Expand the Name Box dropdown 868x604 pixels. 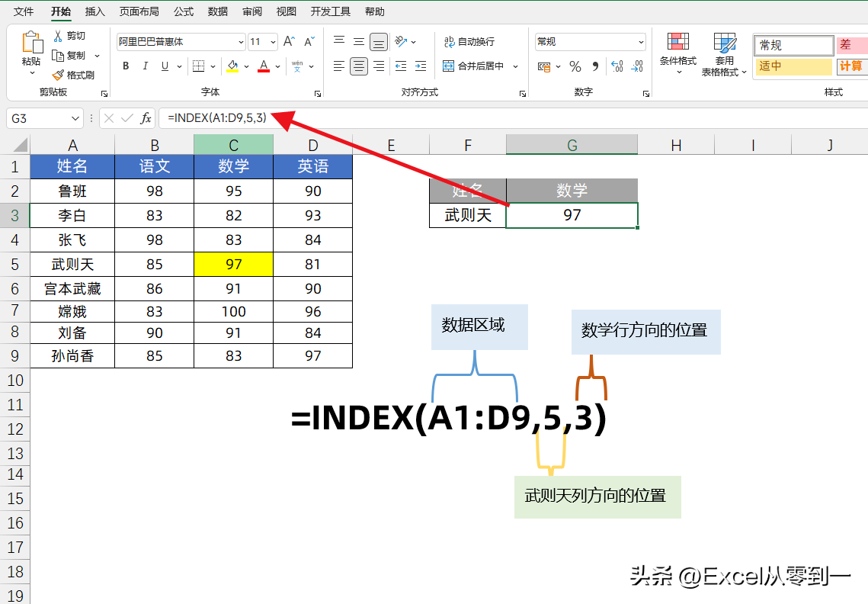(x=75, y=118)
